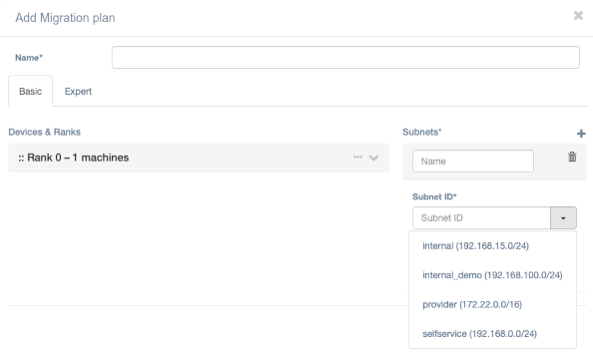Select the Basic tab

coord(31,92)
